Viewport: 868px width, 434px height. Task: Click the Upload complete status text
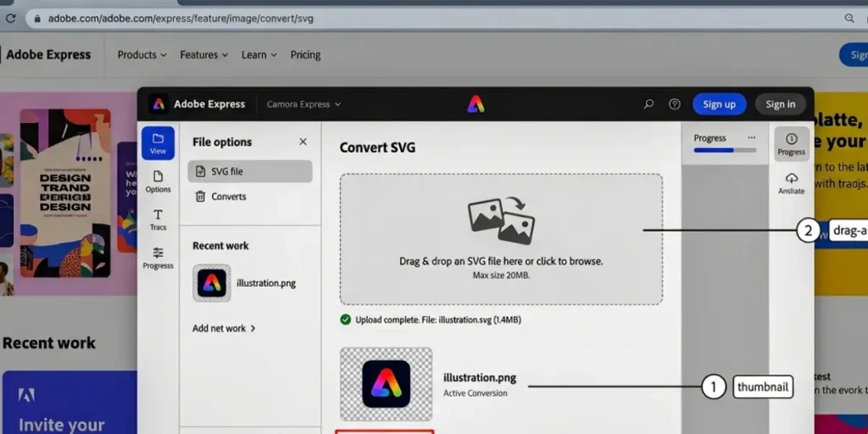438,320
